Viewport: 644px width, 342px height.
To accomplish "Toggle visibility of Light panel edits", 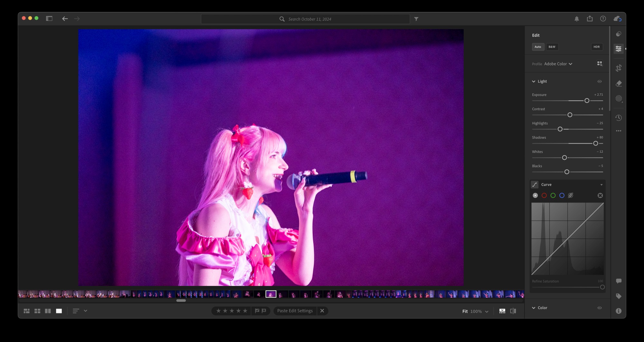I will pos(599,81).
